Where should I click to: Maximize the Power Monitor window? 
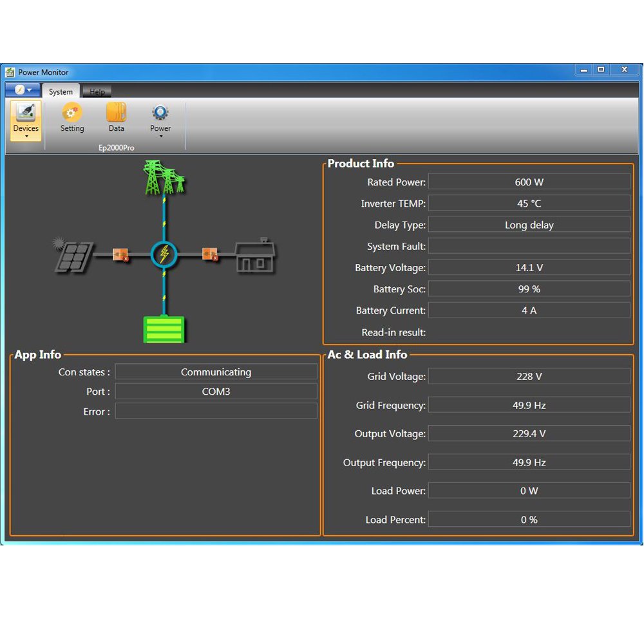601,70
